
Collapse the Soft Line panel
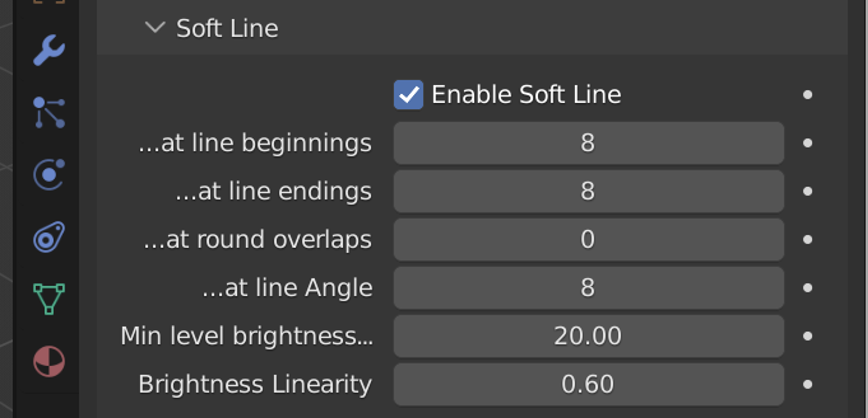pos(154,28)
